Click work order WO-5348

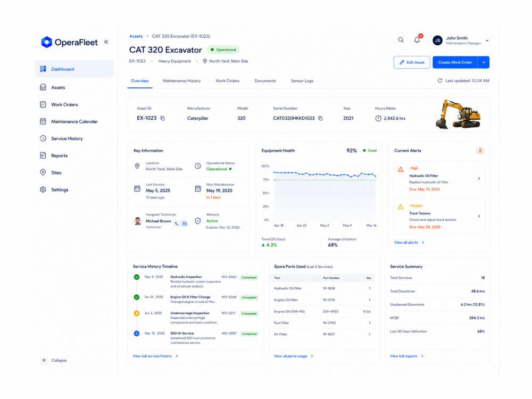229,297
